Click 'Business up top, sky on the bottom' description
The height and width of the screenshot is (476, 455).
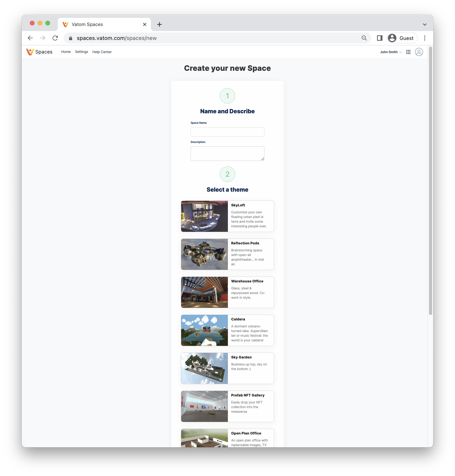(249, 367)
